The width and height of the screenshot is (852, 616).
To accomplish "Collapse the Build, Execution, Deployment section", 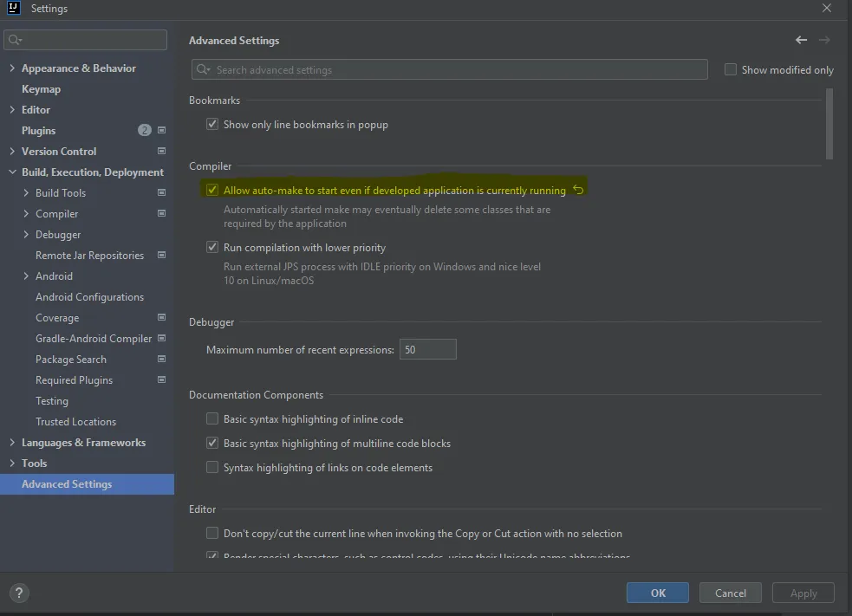I will click(x=12, y=172).
